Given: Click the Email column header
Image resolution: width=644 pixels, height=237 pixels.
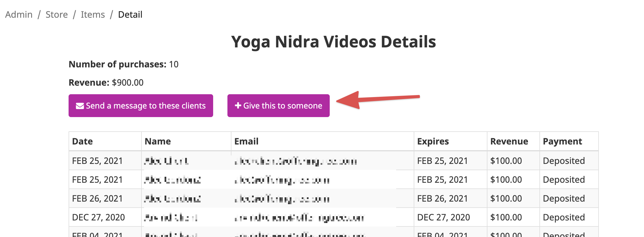Looking at the screenshot, I should (246, 141).
